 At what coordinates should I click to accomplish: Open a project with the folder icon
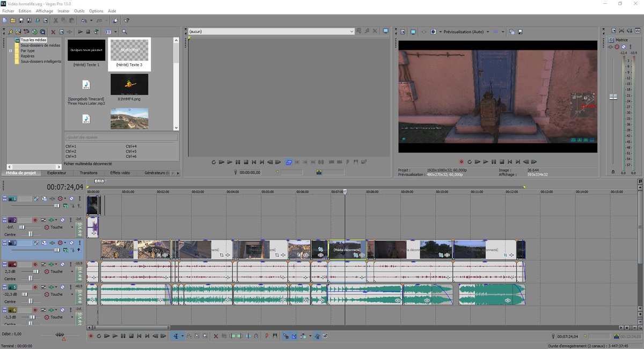click(x=13, y=20)
